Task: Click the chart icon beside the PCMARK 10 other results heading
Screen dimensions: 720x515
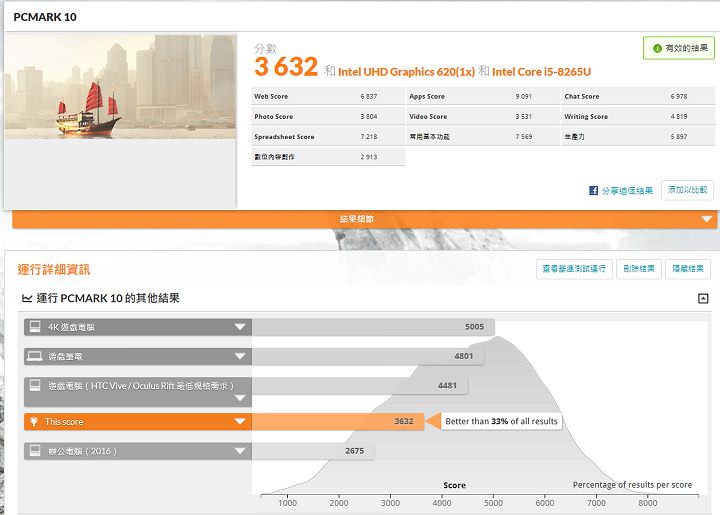Action: (x=27, y=298)
